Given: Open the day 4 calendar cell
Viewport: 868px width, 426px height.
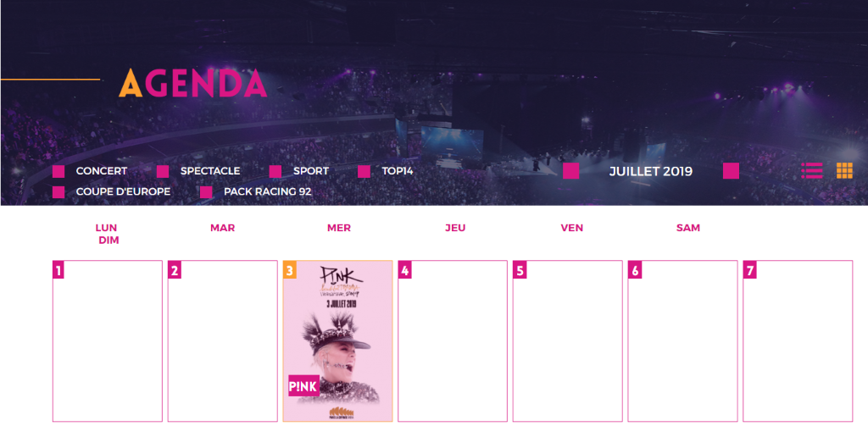Looking at the screenshot, I should (x=453, y=347).
